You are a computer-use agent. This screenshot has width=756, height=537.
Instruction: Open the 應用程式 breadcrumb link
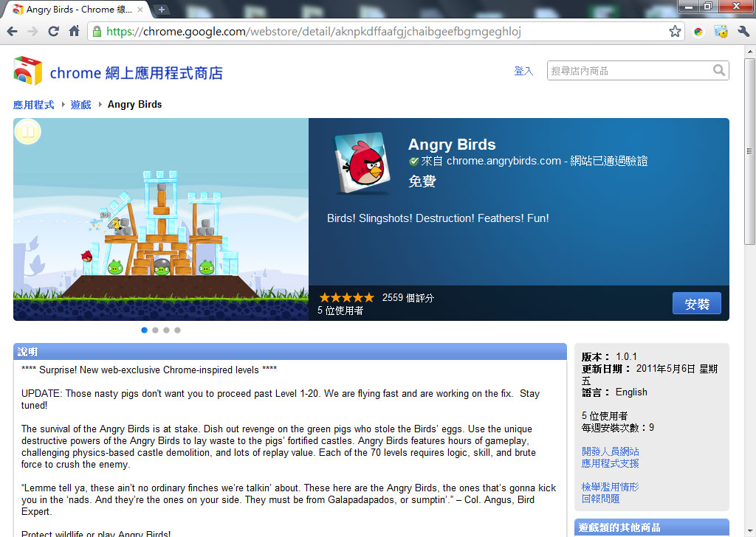coord(34,105)
